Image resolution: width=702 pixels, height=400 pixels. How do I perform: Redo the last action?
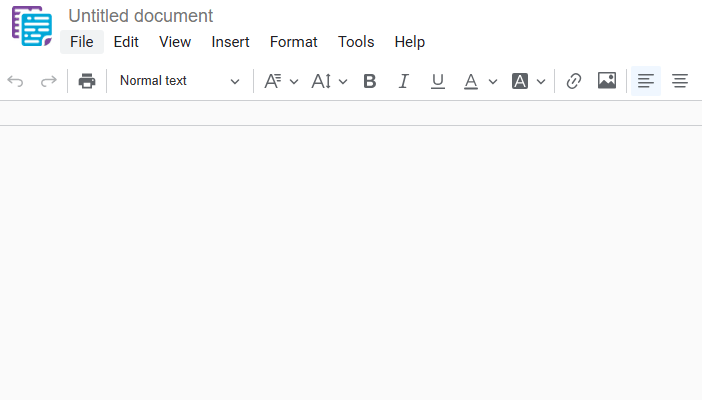[x=48, y=82]
